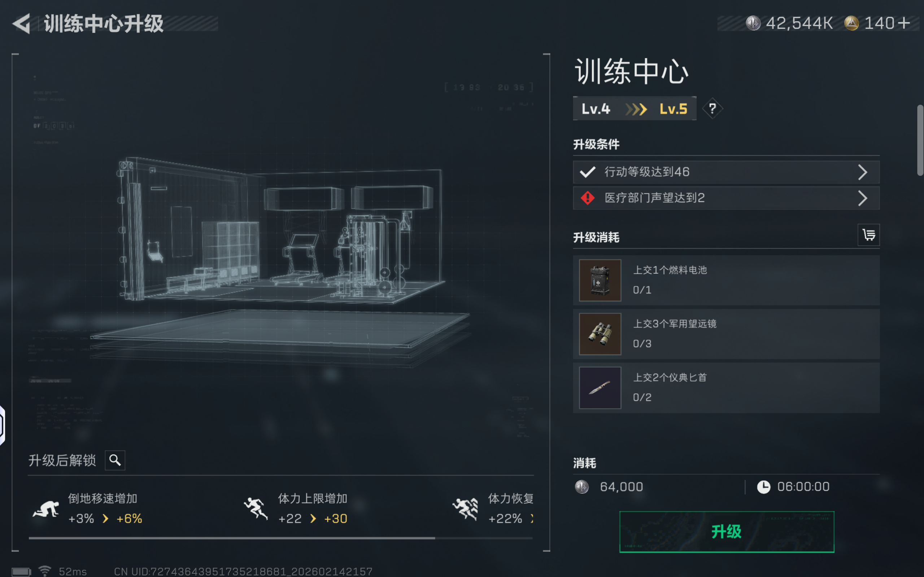
Task: Click the silver currency coin icon at top
Action: (x=753, y=23)
